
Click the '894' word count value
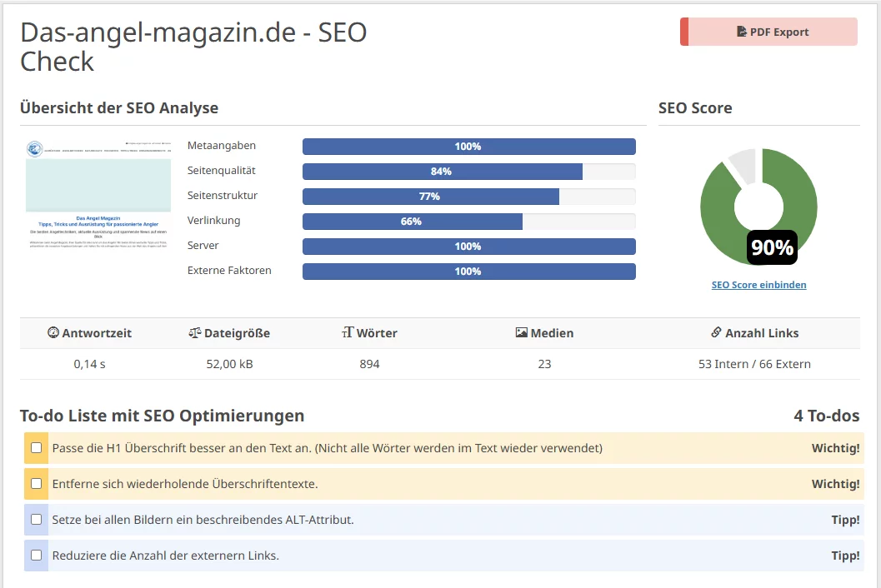click(x=370, y=364)
